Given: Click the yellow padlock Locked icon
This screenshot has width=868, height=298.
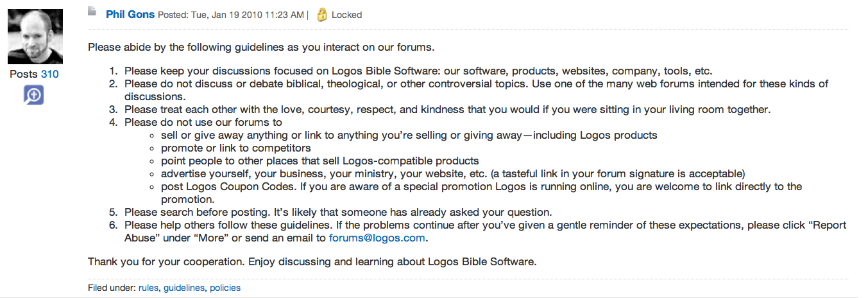Looking at the screenshot, I should 322,15.
